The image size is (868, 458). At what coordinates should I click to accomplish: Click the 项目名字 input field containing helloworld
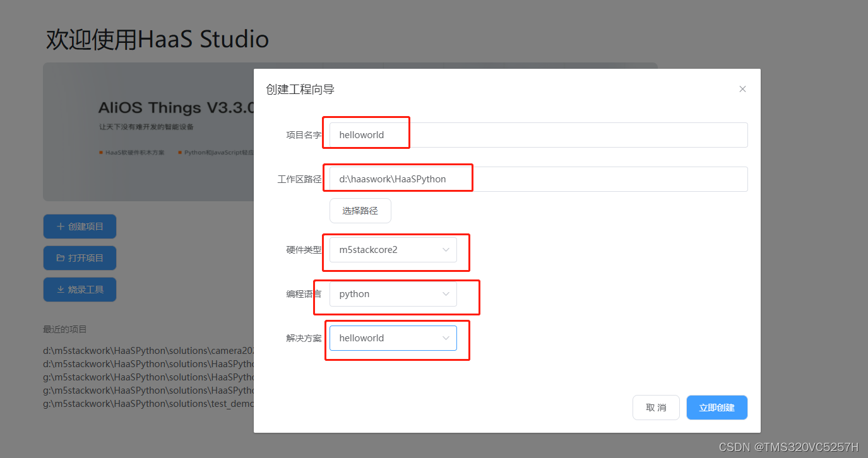click(538, 135)
